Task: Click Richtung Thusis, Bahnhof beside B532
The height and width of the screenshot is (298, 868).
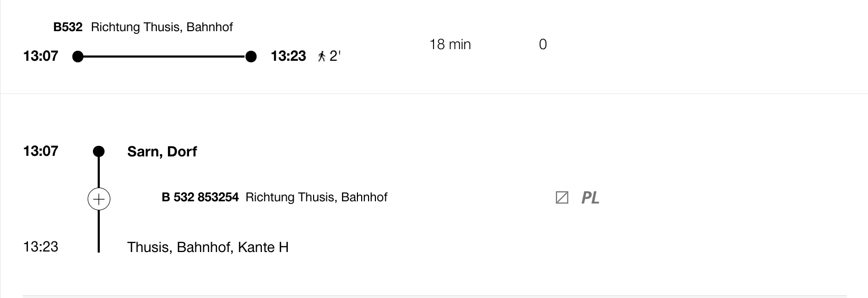Action: 162,27
